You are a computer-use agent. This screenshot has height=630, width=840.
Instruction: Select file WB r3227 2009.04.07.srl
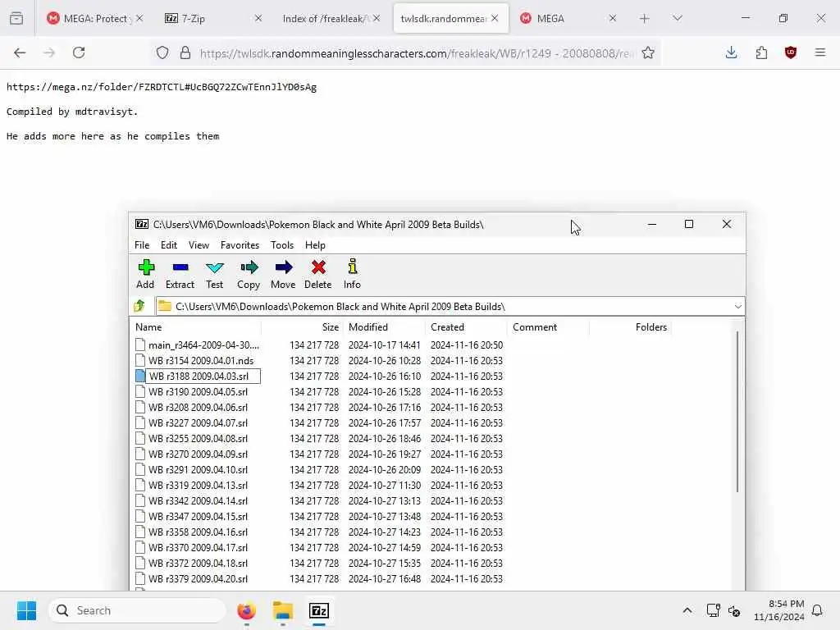coord(199,422)
